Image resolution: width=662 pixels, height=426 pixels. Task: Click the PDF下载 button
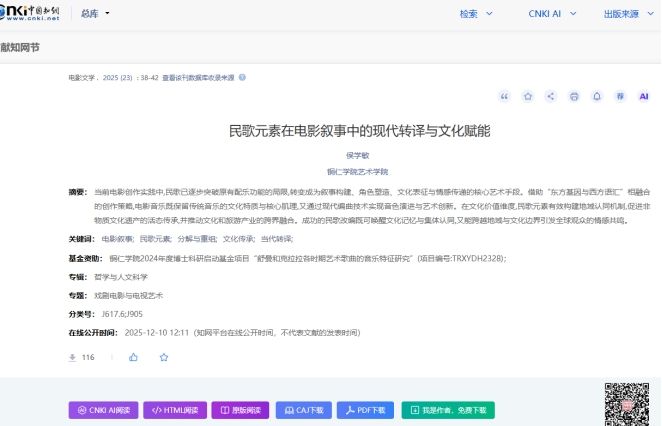[x=365, y=410]
